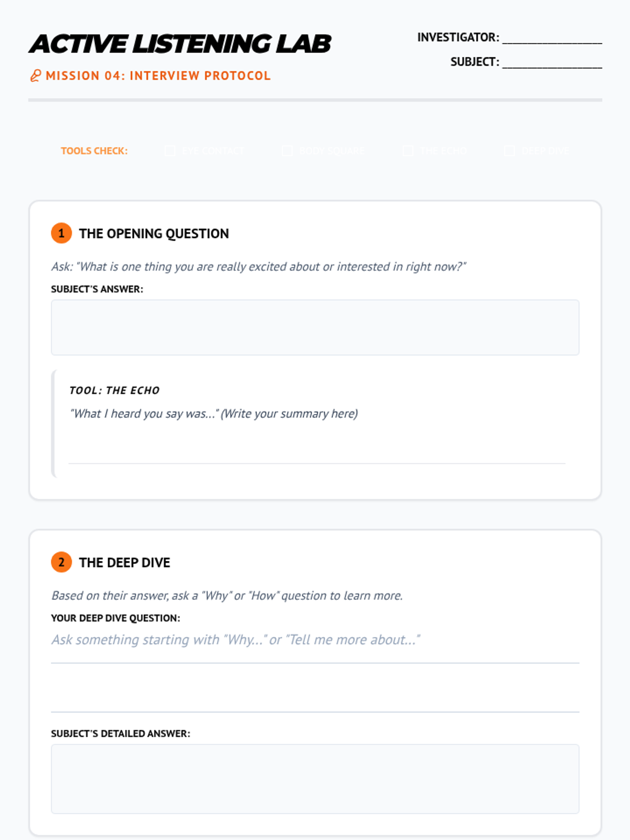Click the Tool: The Echo label
Viewport: 630px width, 840px height.
pyautogui.click(x=114, y=391)
